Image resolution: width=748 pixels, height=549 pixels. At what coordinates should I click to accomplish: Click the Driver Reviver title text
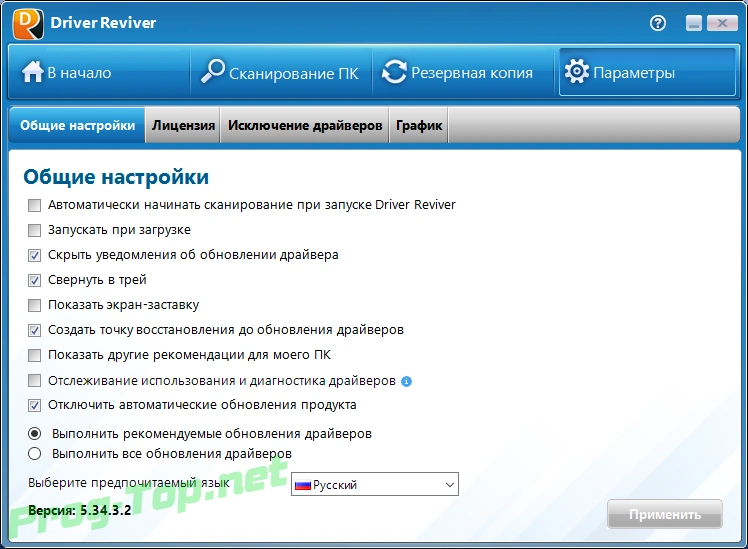point(103,22)
